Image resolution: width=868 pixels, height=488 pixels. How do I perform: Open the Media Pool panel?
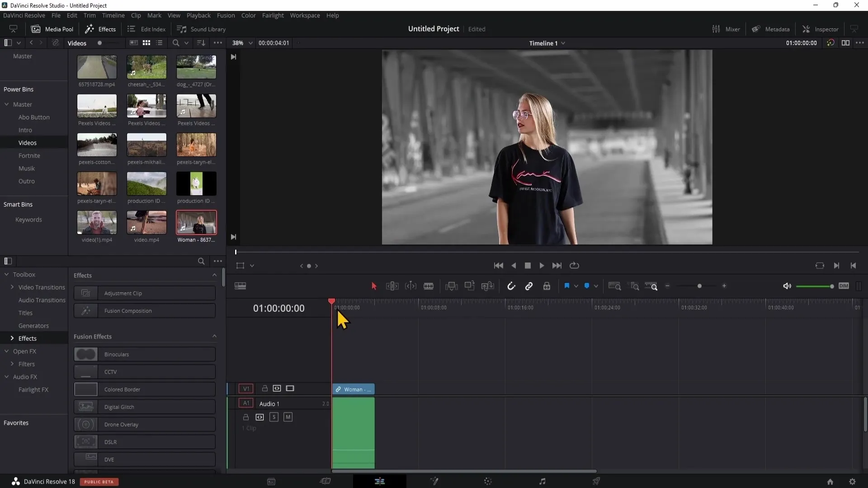[52, 29]
